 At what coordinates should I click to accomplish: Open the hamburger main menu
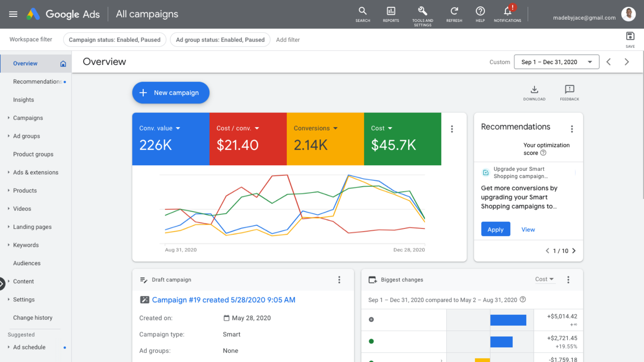13,14
